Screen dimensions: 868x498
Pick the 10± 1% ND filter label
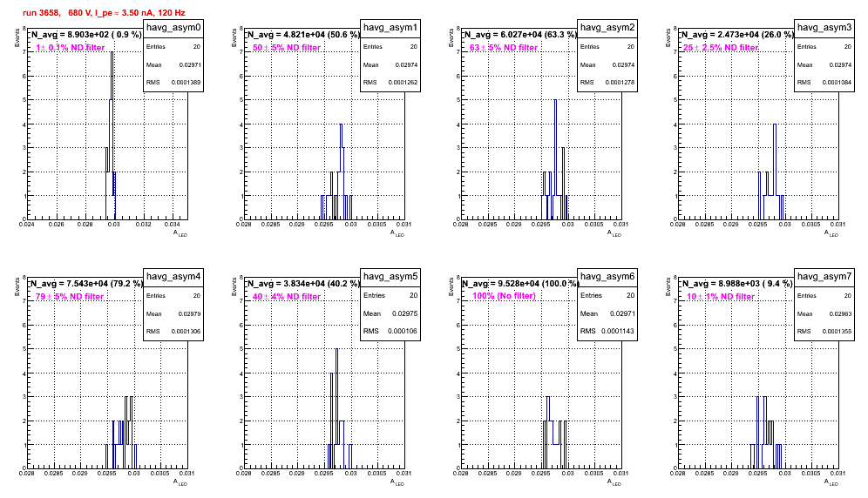[721, 297]
